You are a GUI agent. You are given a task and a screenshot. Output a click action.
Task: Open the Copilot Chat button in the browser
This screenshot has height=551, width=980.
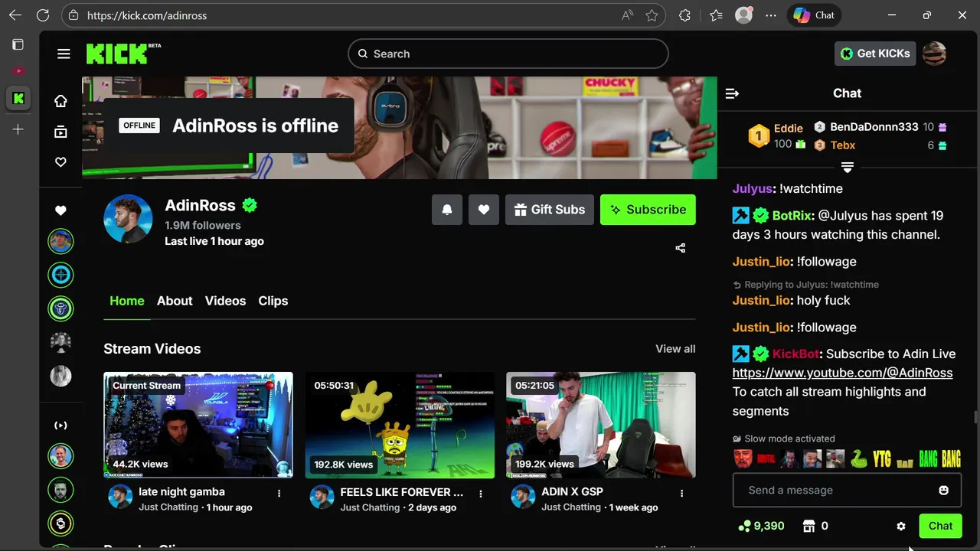click(x=814, y=15)
